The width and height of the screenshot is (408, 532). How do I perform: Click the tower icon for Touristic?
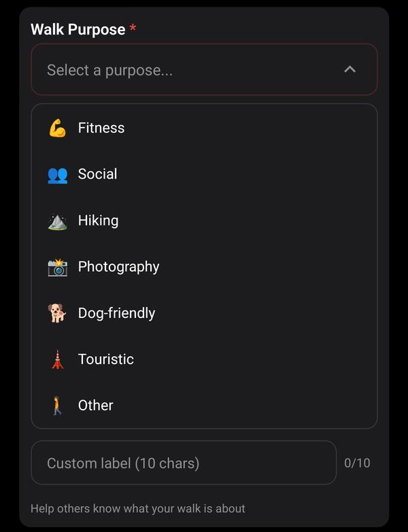[x=57, y=359]
